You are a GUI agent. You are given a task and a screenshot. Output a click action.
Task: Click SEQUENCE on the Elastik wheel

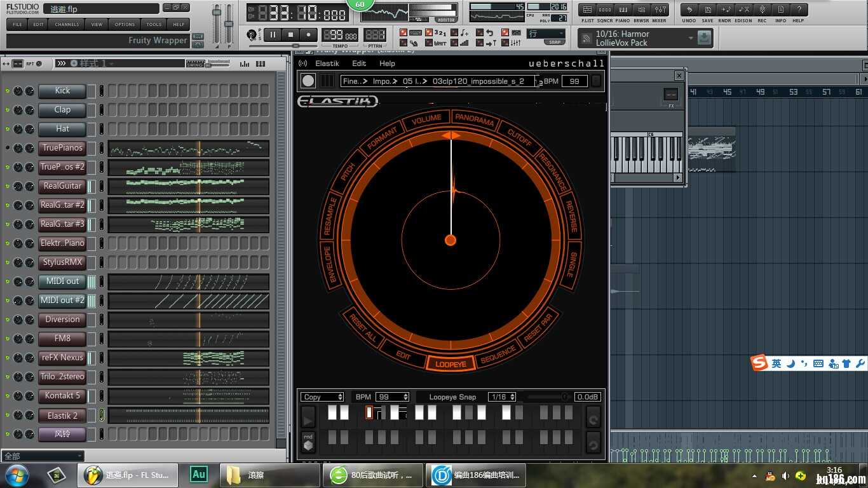coord(498,355)
